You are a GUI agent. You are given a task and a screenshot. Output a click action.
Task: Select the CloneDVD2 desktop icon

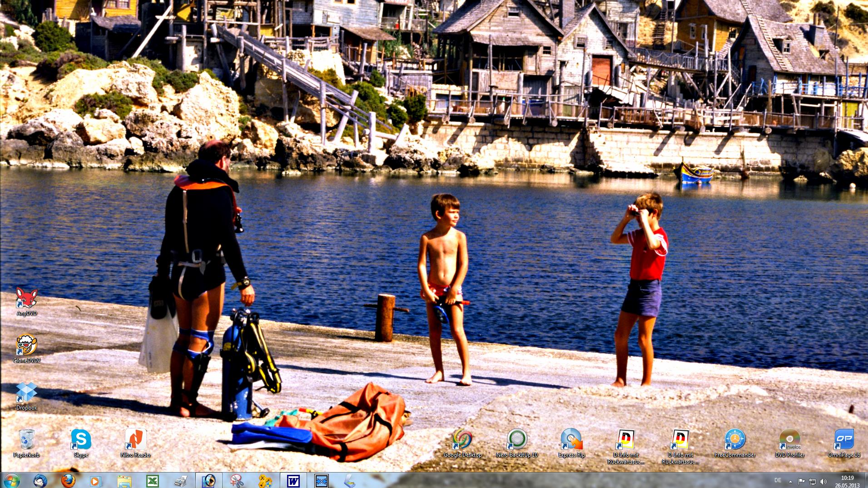(26, 346)
